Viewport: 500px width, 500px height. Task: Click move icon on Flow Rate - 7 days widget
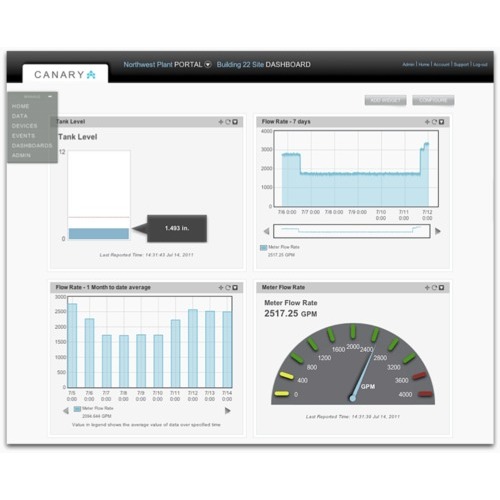click(427, 122)
